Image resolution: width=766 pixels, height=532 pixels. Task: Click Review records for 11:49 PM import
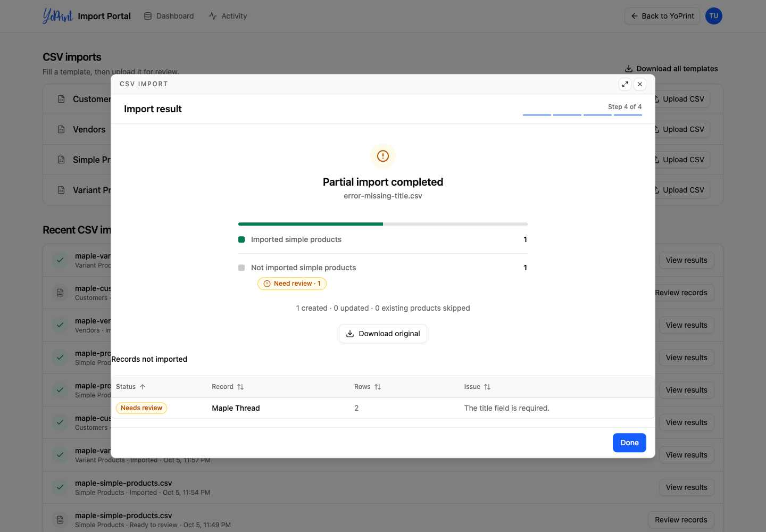(x=681, y=520)
